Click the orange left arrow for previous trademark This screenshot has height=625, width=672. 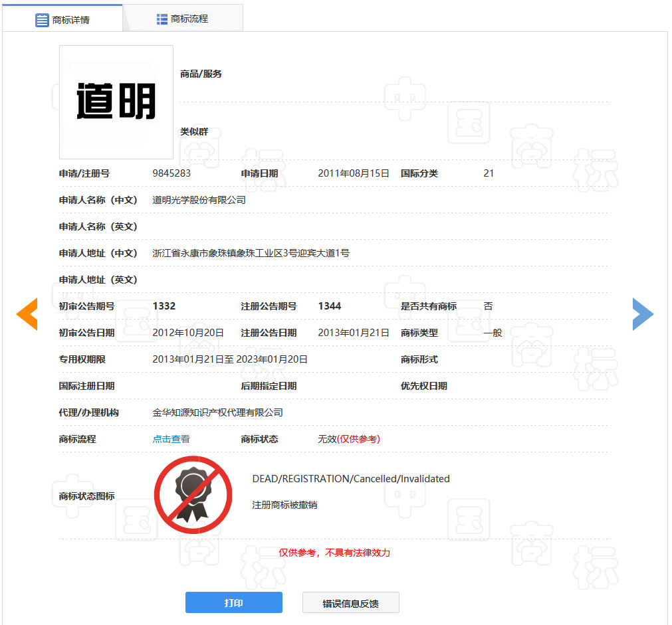(27, 313)
